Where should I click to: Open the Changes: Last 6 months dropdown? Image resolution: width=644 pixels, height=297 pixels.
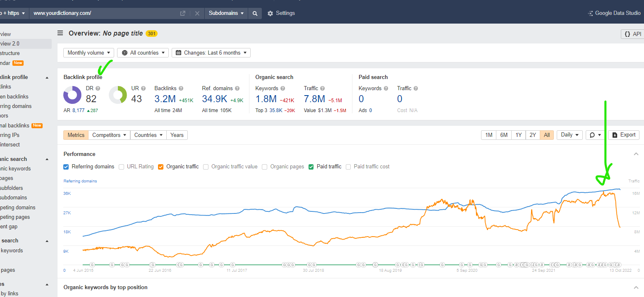point(211,53)
